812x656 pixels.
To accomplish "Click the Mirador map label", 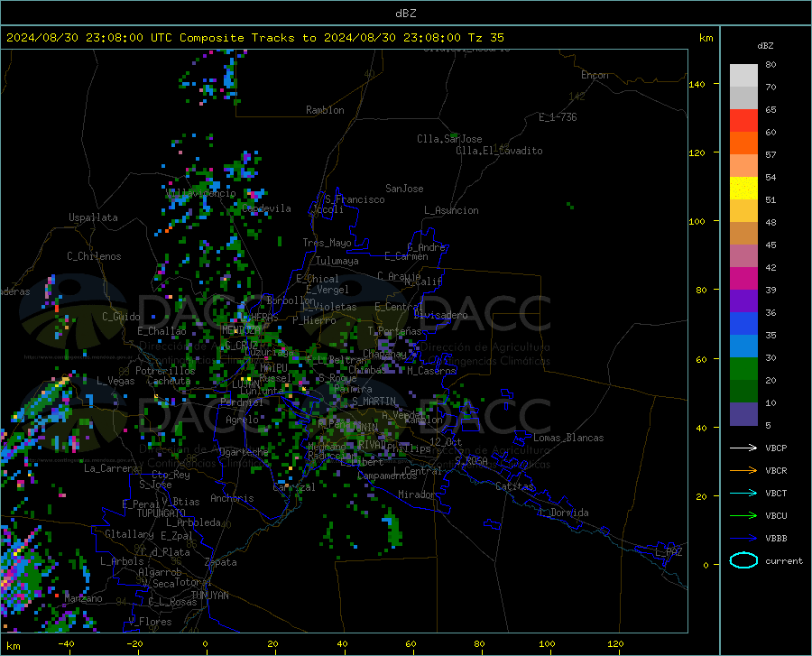I will [416, 494].
